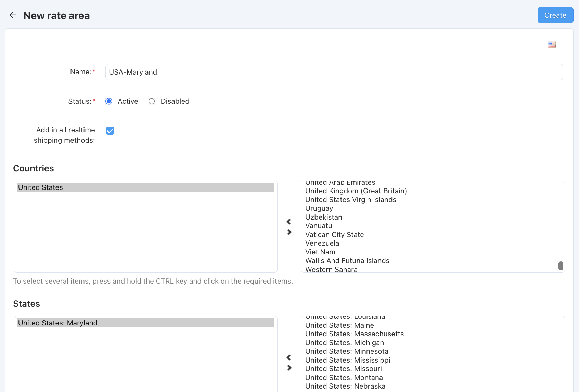This screenshot has width=579, height=392.
Task: Select the Disabled status radio button
Action: 152,101
